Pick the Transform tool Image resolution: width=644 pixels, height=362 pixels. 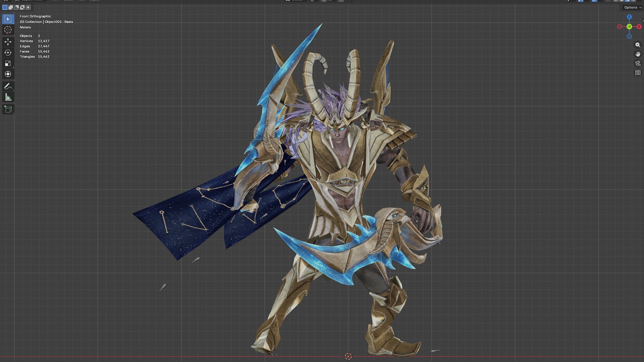[8, 74]
